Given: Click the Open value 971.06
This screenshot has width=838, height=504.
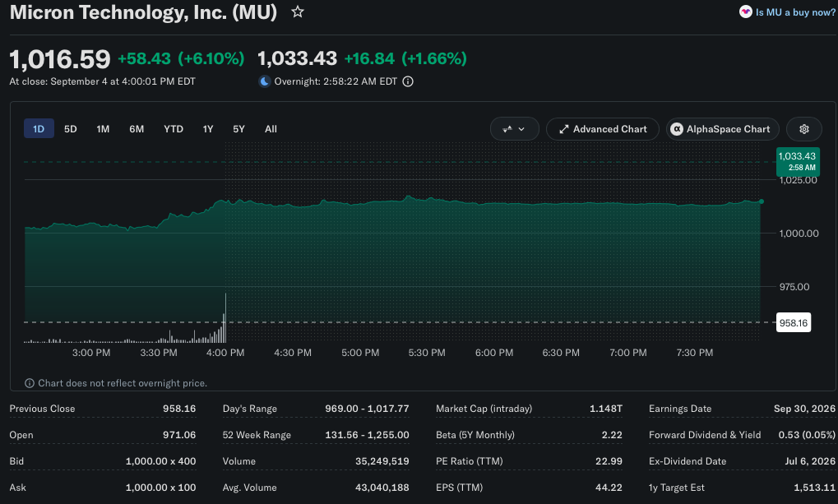Looking at the screenshot, I should 179,434.
